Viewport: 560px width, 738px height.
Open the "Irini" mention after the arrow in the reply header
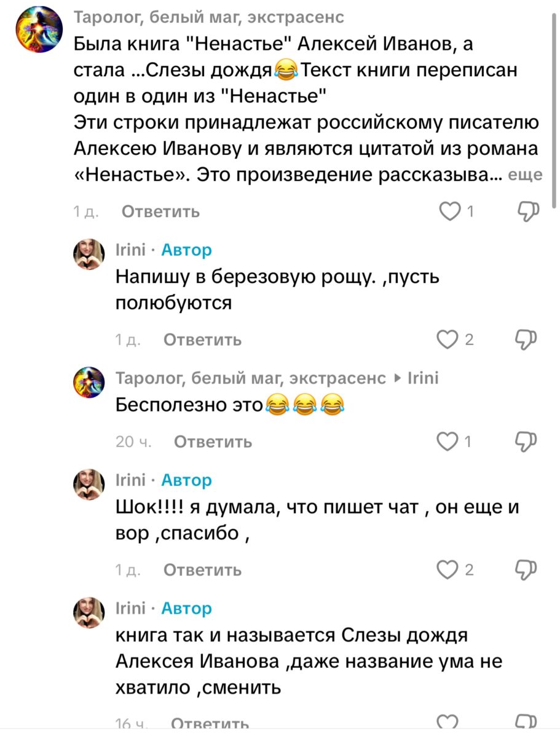(424, 378)
